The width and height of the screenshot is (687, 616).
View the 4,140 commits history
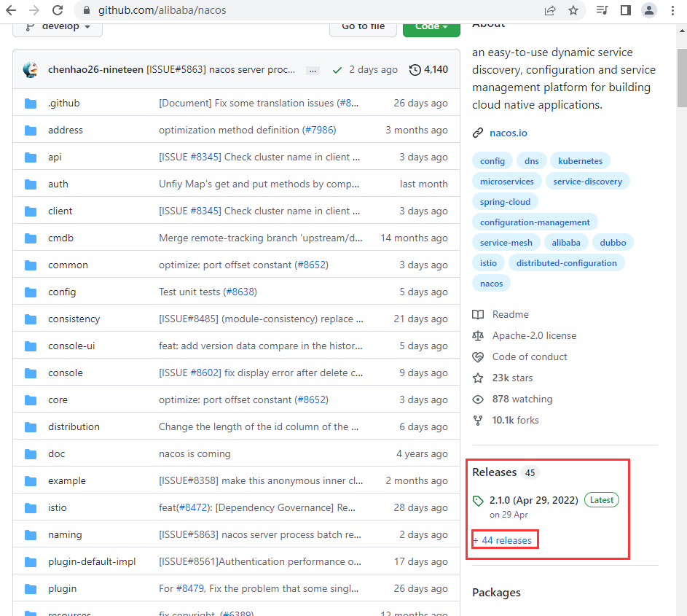pos(428,70)
